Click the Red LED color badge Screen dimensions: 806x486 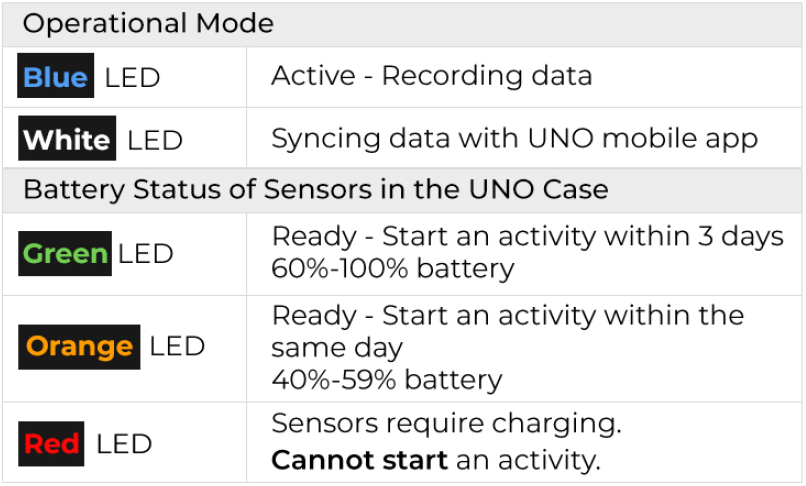51,443
